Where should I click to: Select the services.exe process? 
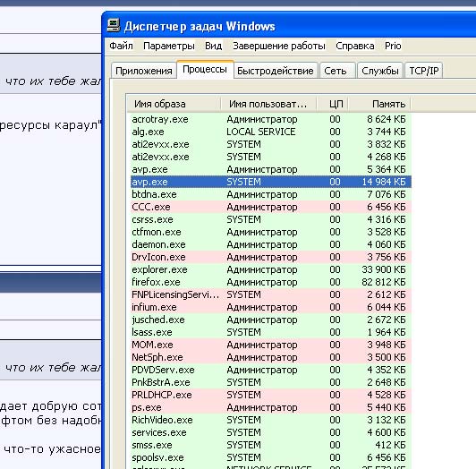tap(271, 432)
